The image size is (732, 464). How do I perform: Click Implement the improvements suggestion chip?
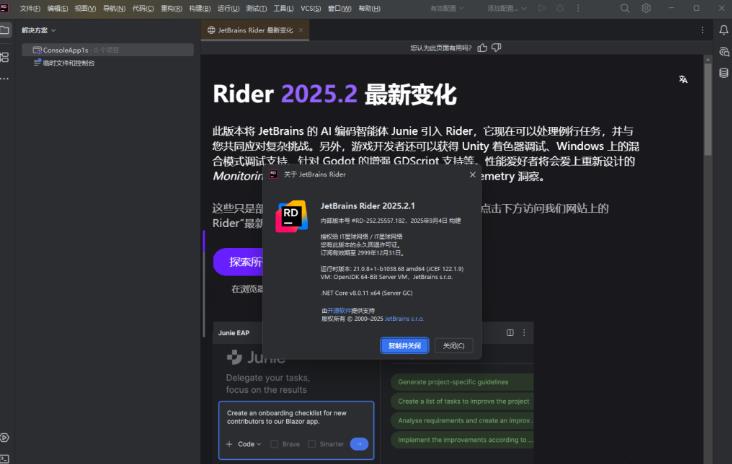coord(462,440)
